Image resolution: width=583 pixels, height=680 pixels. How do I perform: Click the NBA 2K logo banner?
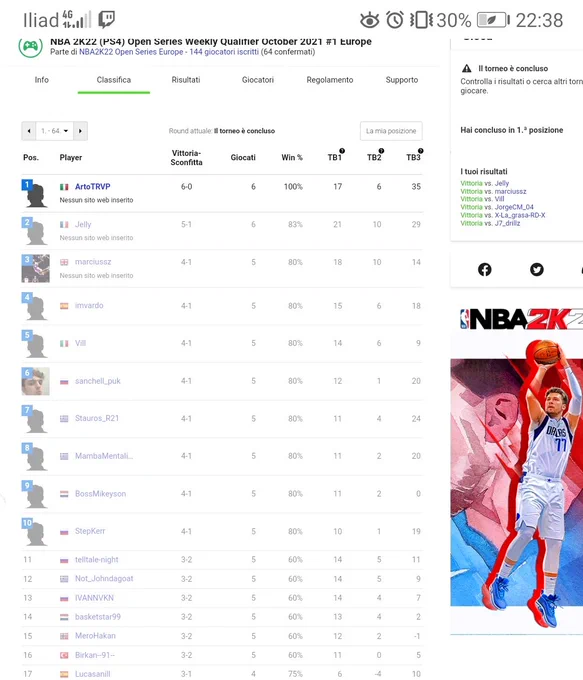(x=521, y=319)
